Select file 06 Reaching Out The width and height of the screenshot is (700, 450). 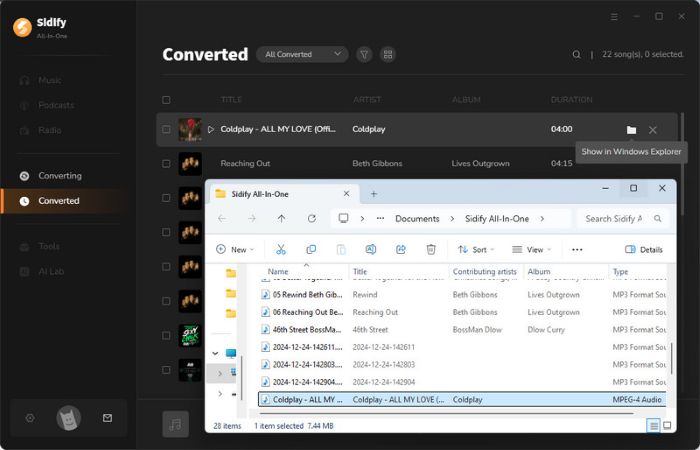point(462,312)
